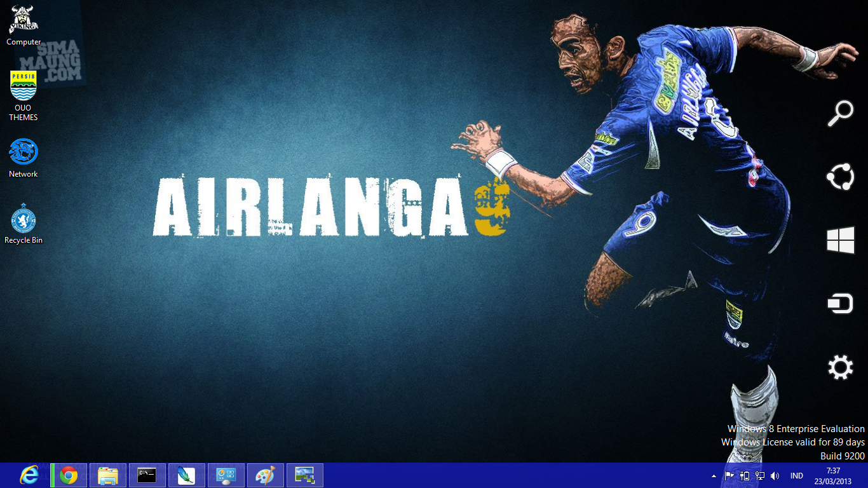This screenshot has height=488, width=868.
Task: Open Paint from the taskbar
Action: (x=265, y=475)
